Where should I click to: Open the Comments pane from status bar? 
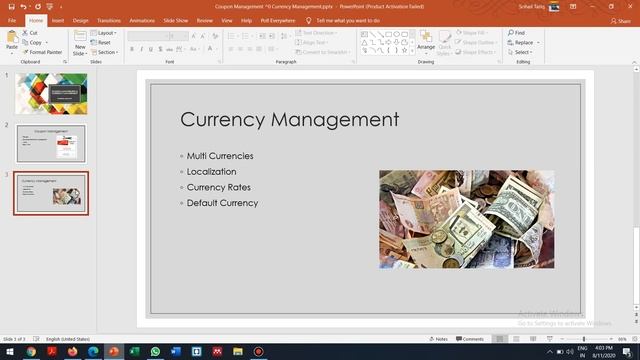coord(470,339)
